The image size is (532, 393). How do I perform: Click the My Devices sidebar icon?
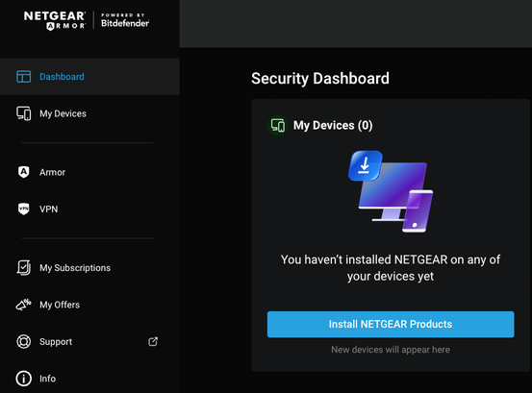coord(23,113)
